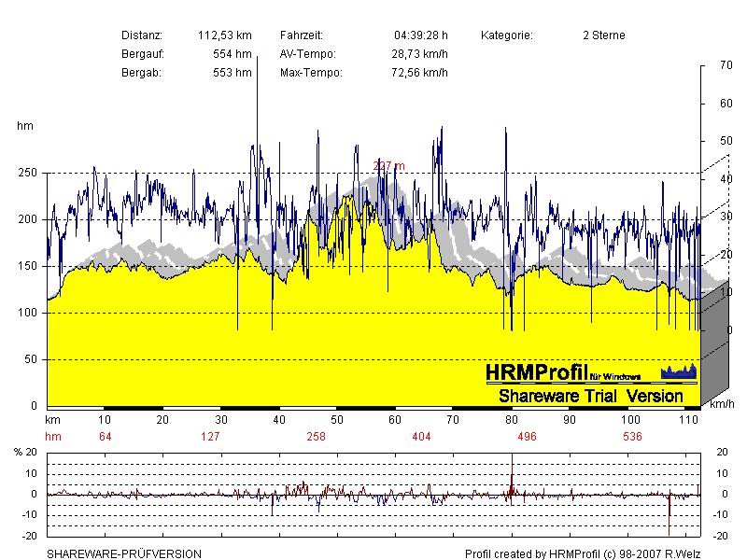The image size is (747, 560).
Task: Click the Max-Tempo value 72,56 km/h
Action: click(419, 73)
